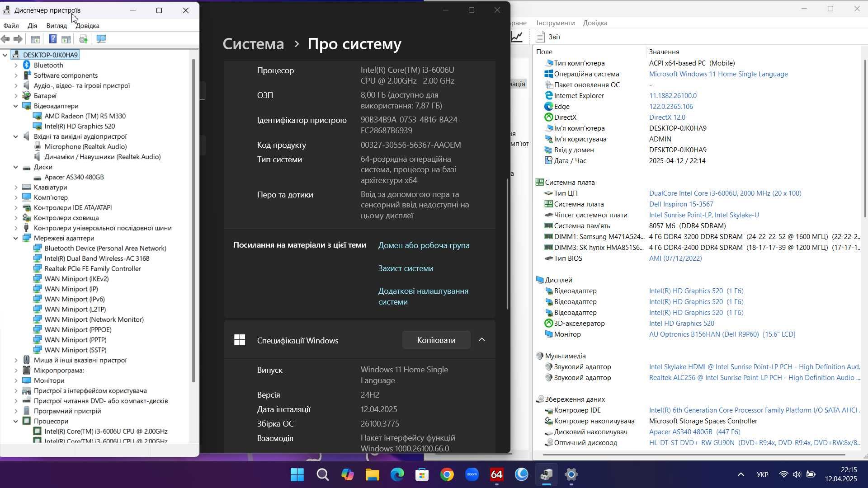Click the Dell Inspiron 15-3567 link in AIDA64
The image size is (868, 488).
pos(681,204)
